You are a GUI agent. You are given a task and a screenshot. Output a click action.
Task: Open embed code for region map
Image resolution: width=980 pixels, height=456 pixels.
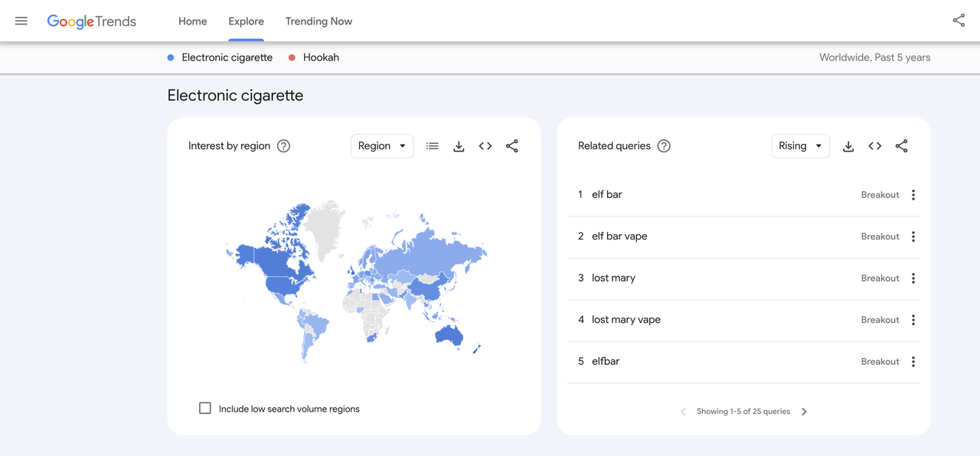click(485, 146)
